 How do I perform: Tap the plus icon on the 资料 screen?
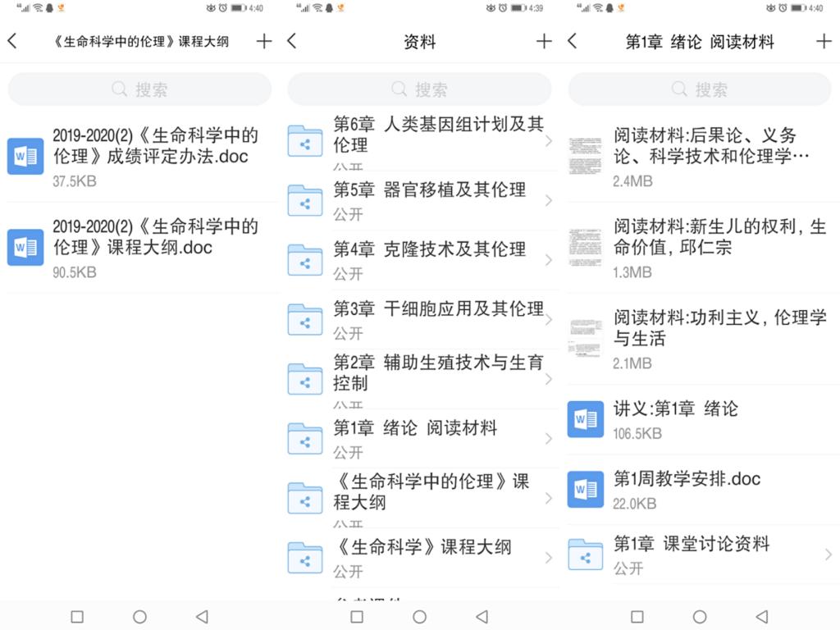(x=544, y=42)
